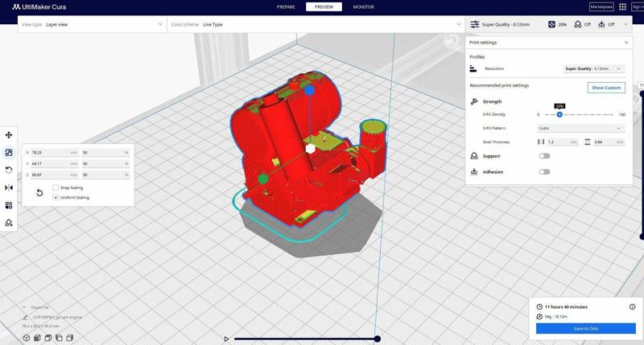Click the Show Custom button
The height and width of the screenshot is (345, 644).
click(606, 88)
